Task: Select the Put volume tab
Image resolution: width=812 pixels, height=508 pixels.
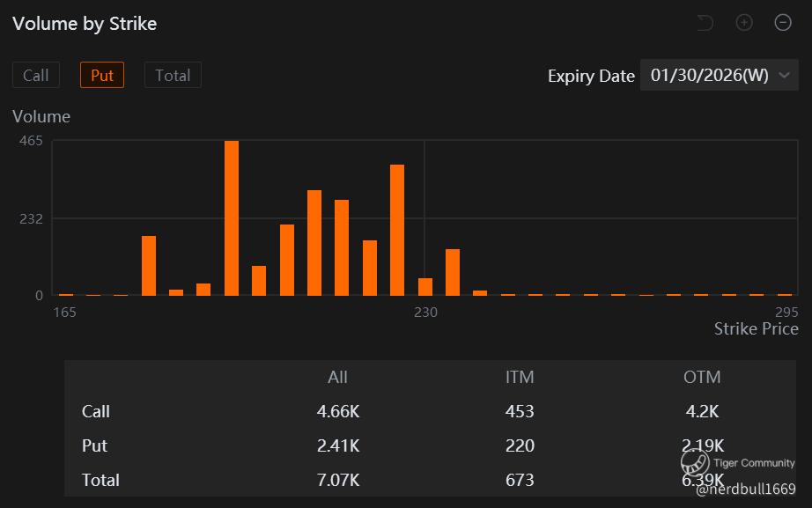Action: [102, 75]
